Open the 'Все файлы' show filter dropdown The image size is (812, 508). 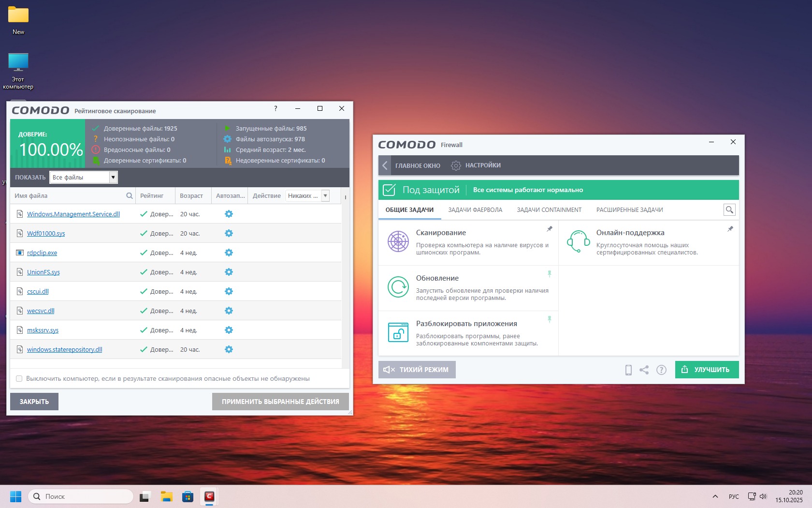113,178
